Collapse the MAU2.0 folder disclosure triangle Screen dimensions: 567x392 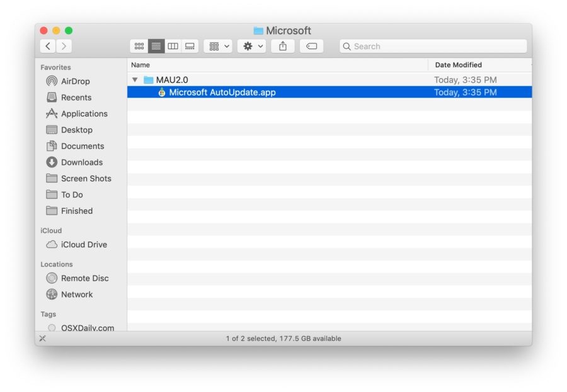tap(135, 79)
